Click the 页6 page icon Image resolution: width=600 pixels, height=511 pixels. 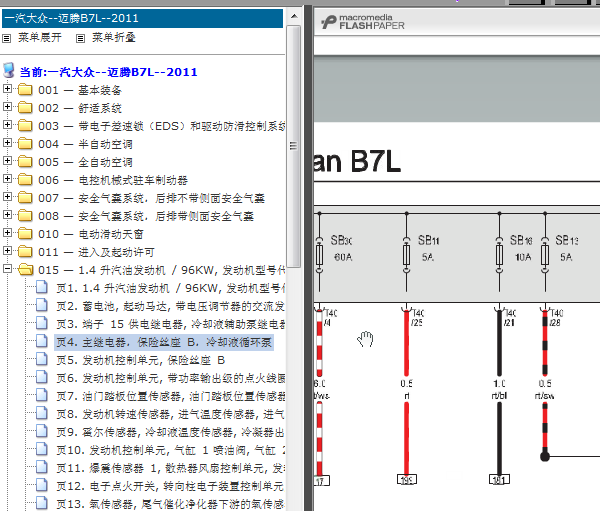point(42,377)
